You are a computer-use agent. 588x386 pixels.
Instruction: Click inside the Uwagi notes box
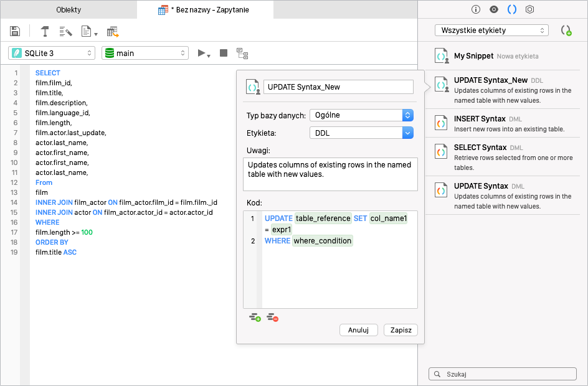[330, 174]
